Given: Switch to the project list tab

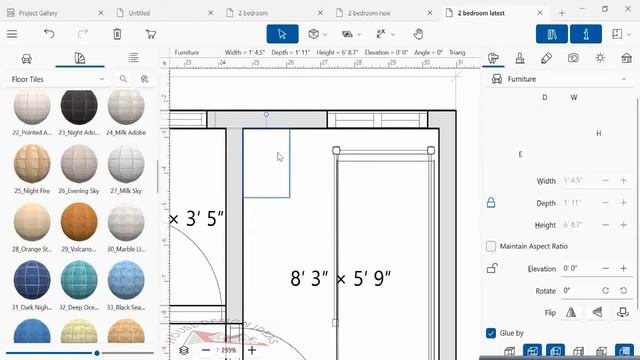Looking at the screenshot, I should click(133, 58).
